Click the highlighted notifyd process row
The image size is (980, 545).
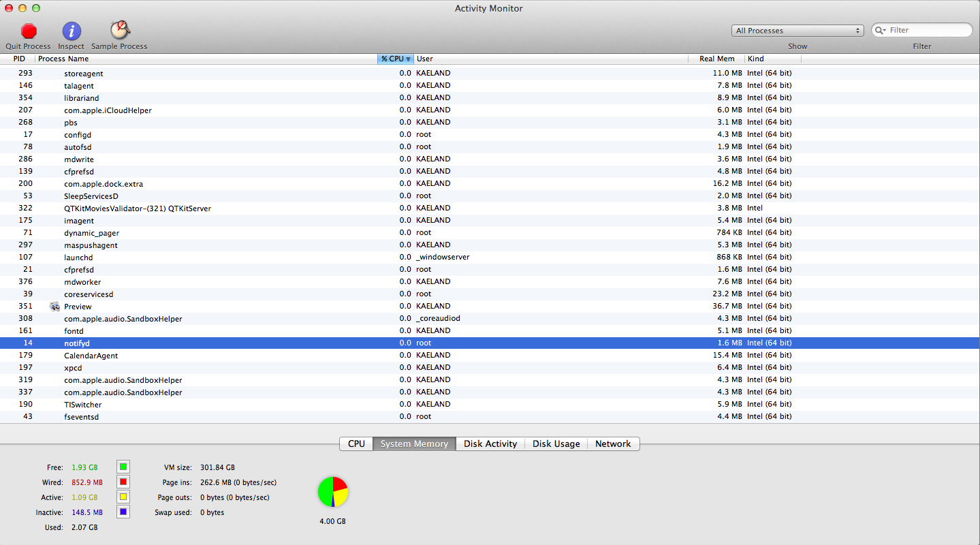490,343
